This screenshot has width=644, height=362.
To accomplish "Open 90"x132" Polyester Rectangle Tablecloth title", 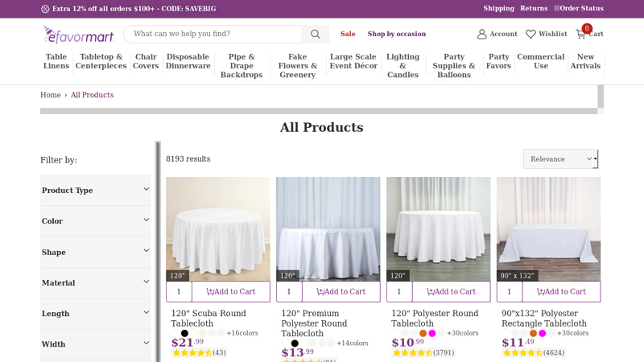I will point(544,318).
